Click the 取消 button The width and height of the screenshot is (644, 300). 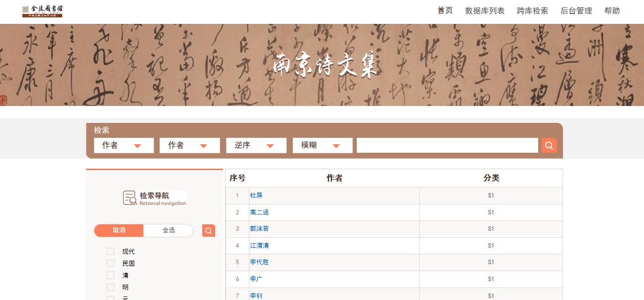(x=119, y=230)
